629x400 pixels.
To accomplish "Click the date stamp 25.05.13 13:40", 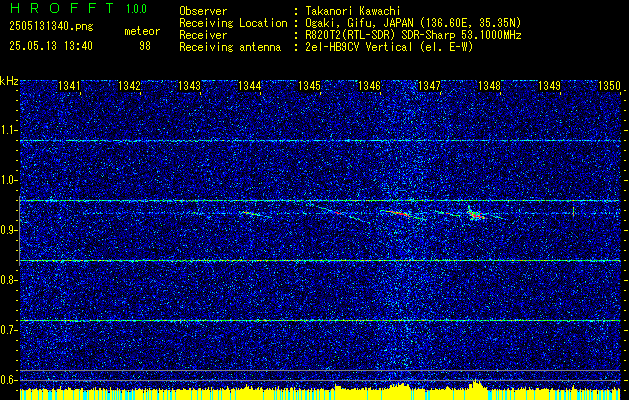I will pos(51,46).
